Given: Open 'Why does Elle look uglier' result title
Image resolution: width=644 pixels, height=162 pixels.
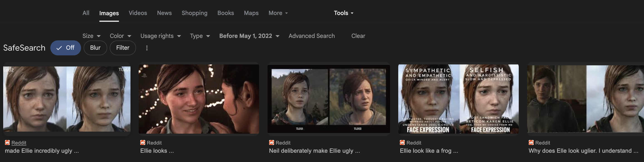Looking at the screenshot, I should point(583,151).
